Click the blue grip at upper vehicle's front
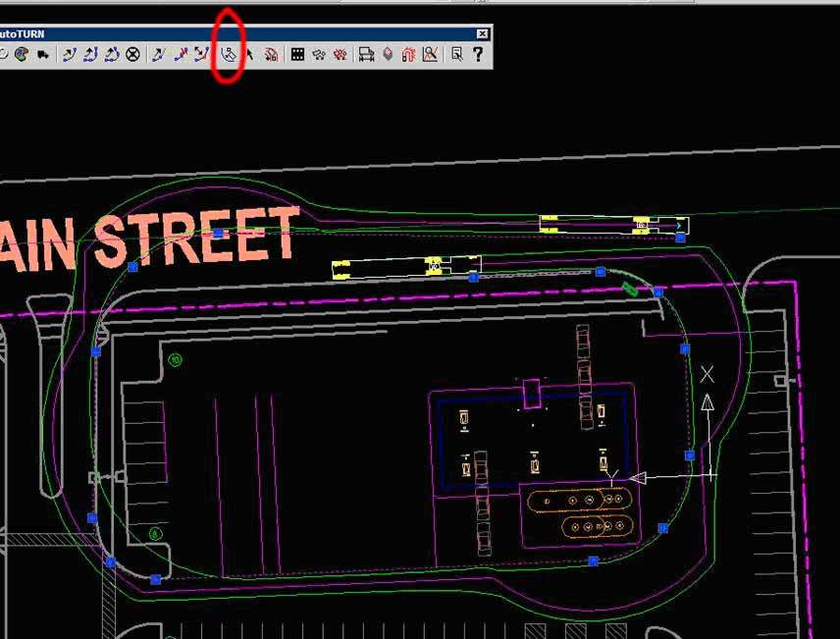This screenshot has width=840, height=639. click(680, 238)
